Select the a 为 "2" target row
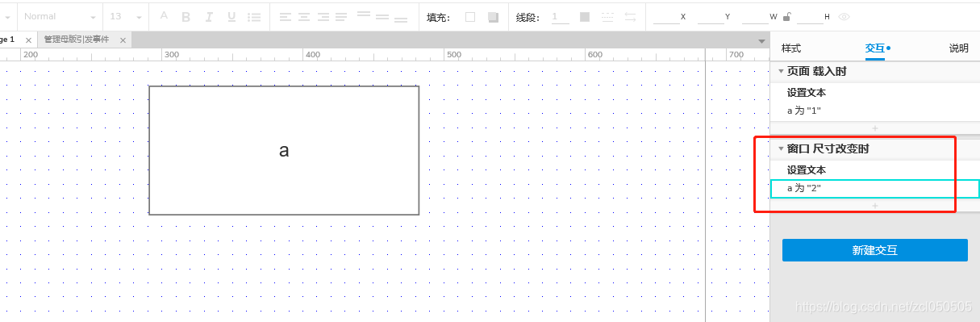 click(x=875, y=188)
